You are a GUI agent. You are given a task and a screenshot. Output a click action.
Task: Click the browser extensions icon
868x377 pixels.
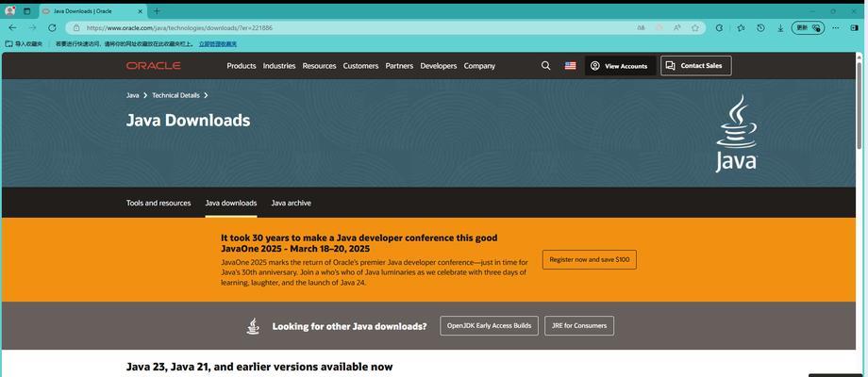[x=719, y=27]
